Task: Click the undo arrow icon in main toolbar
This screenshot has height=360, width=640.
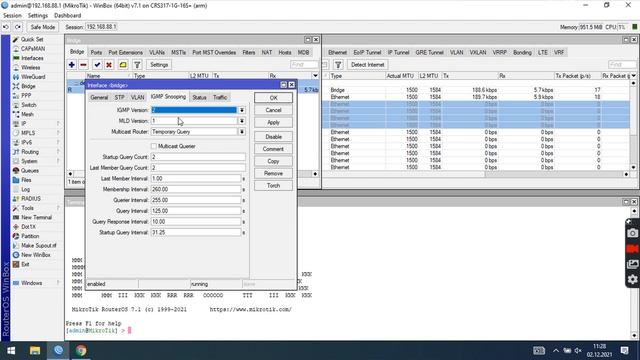Action: pyautogui.click(x=6, y=27)
